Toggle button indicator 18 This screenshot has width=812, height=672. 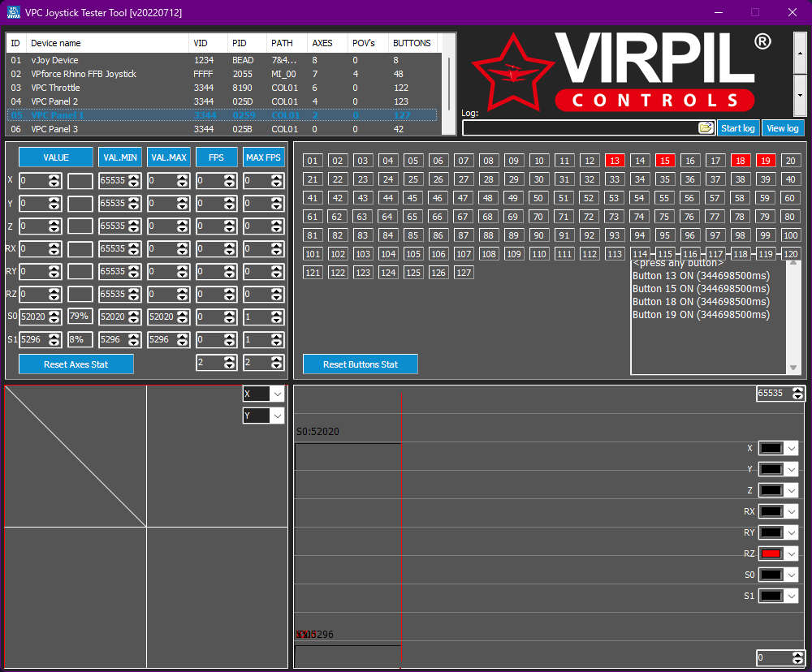pyautogui.click(x=741, y=161)
